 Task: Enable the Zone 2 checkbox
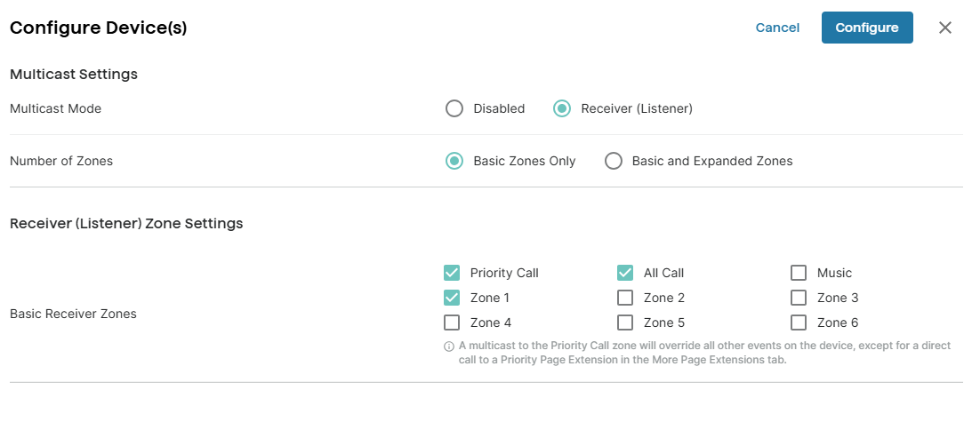coord(625,298)
